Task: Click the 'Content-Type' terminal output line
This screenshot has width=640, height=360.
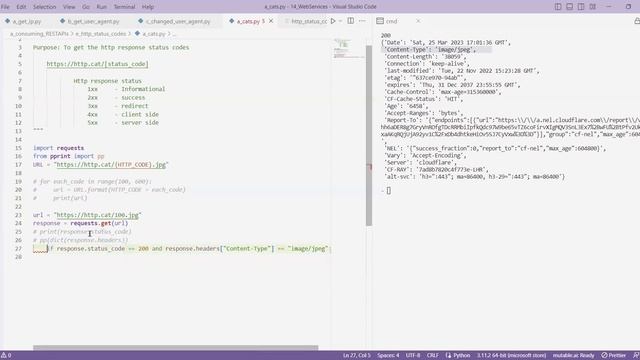Action: 430,50
